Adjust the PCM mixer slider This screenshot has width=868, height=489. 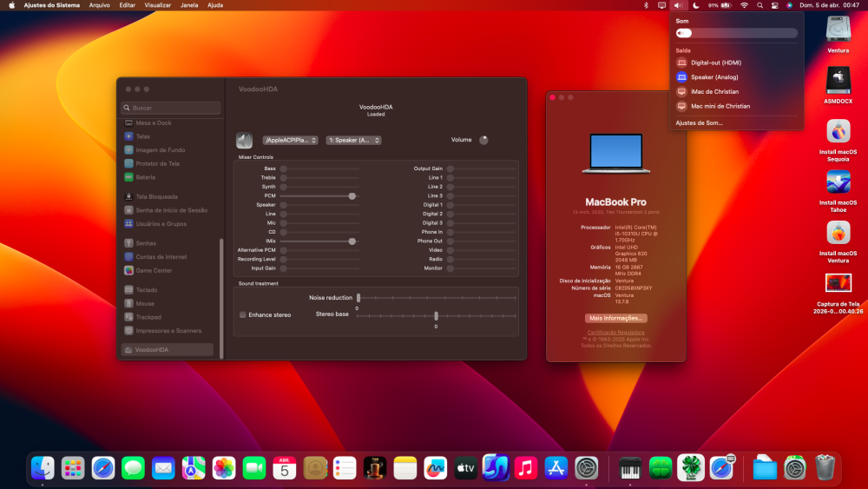click(x=319, y=196)
